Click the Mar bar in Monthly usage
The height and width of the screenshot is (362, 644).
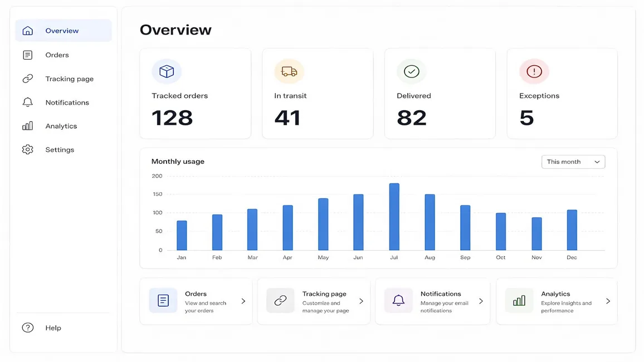(252, 230)
